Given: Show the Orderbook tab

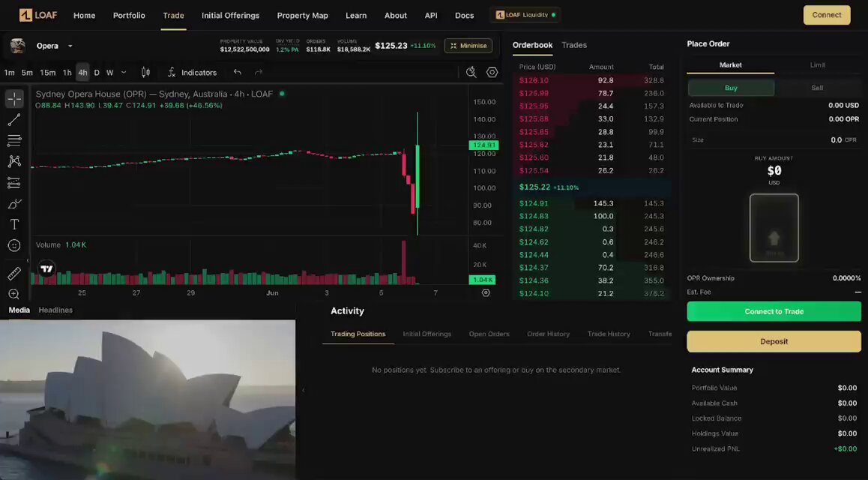Looking at the screenshot, I should [x=532, y=46].
